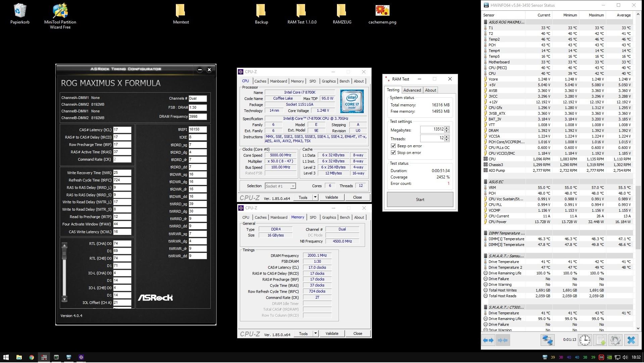Toggle the Beep on error checkbox
This screenshot has height=363, width=644.
point(393,146)
